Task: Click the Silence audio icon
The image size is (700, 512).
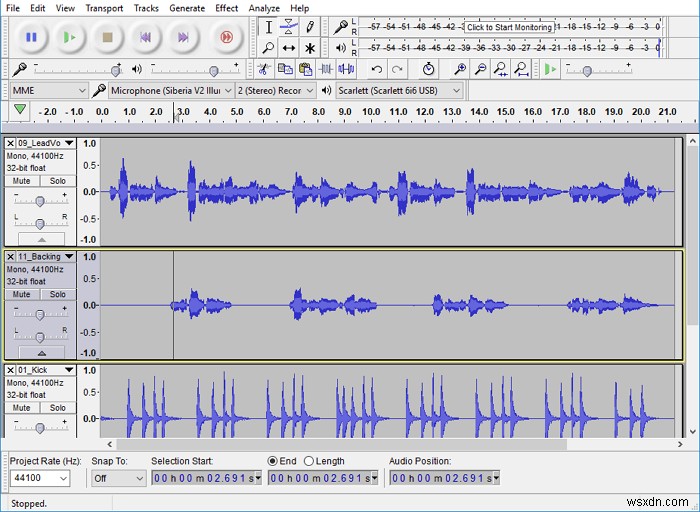Action: point(346,69)
